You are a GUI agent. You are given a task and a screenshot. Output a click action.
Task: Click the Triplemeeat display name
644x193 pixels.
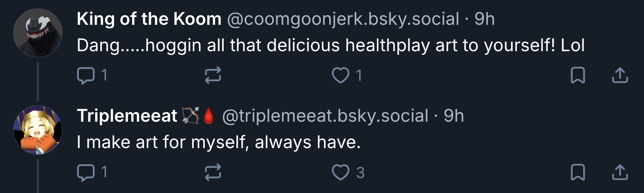(127, 116)
